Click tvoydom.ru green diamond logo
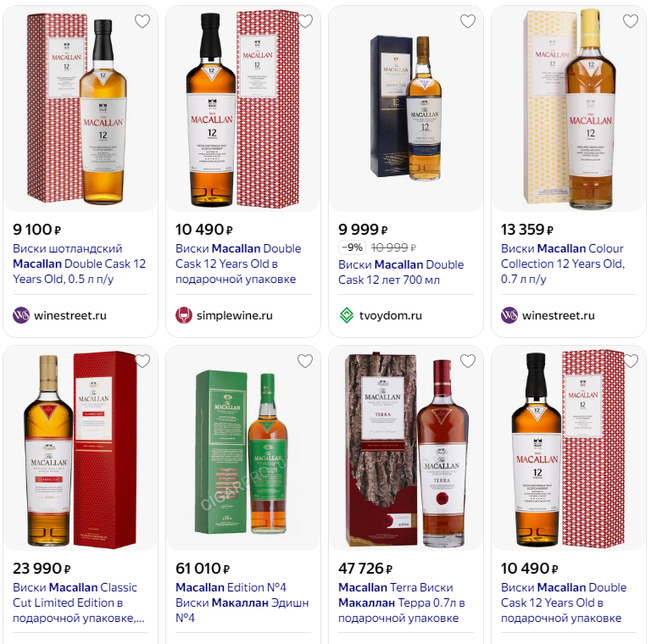 pos(347,315)
